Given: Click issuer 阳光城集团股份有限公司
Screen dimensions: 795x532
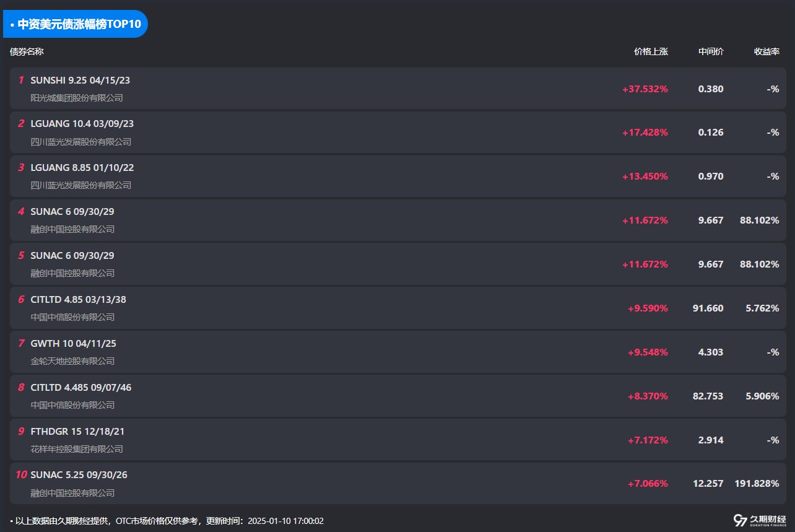Looking at the screenshot, I should click(x=77, y=98).
